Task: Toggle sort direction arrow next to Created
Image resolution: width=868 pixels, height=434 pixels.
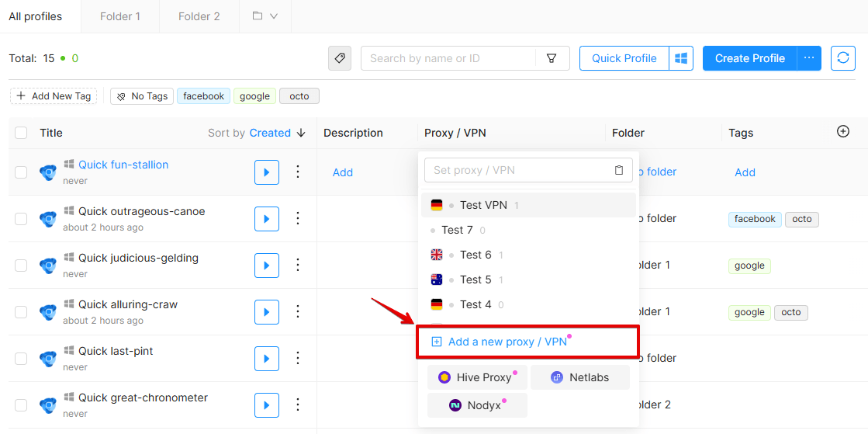Action: 301,133
